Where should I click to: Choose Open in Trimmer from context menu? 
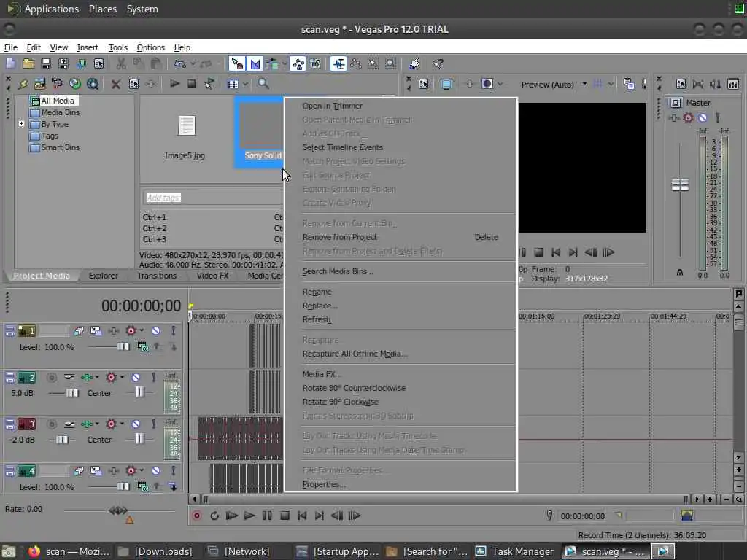click(x=333, y=106)
